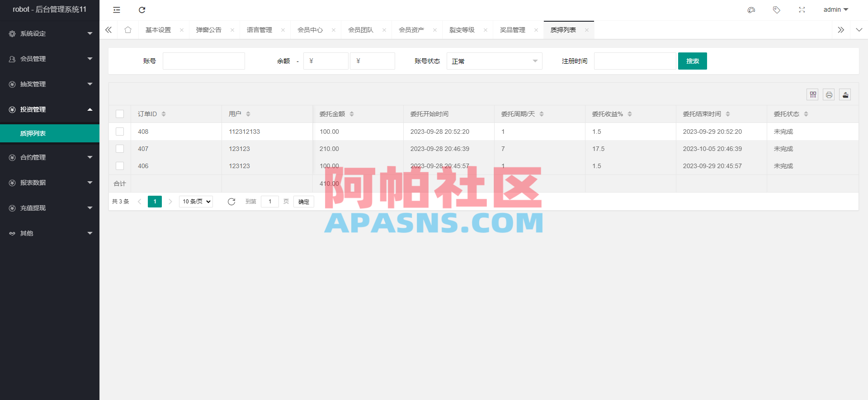Viewport: 868px width, 400px height.
Task: Expand 系统设定 sidebar menu
Action: (50, 33)
